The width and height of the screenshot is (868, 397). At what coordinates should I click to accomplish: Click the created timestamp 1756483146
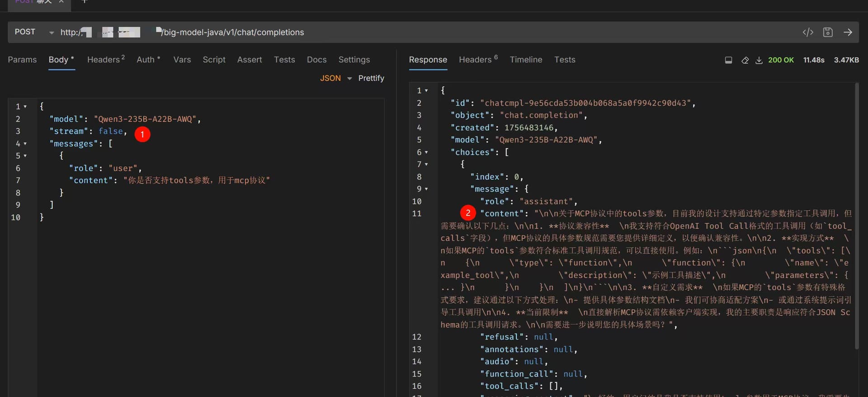point(529,128)
